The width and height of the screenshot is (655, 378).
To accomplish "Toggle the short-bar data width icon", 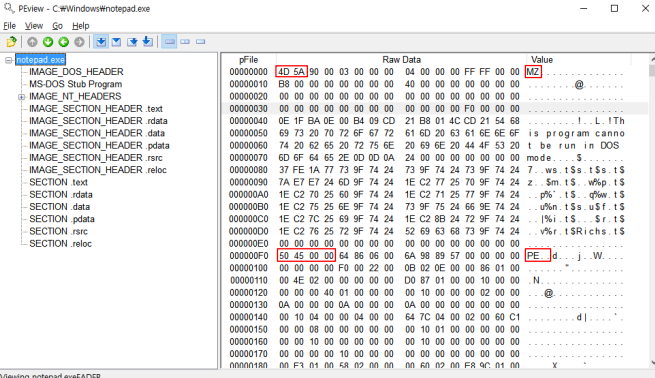I will click(201, 42).
